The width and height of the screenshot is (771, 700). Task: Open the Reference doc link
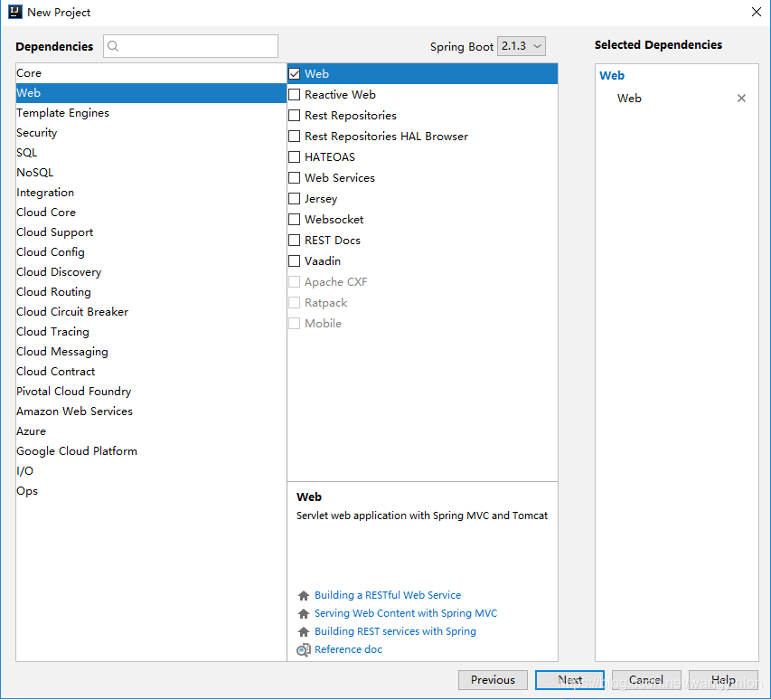(x=348, y=649)
